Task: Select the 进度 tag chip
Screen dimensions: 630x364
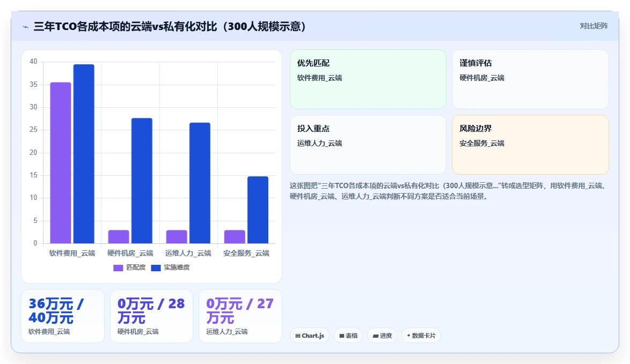Action: pyautogui.click(x=382, y=336)
